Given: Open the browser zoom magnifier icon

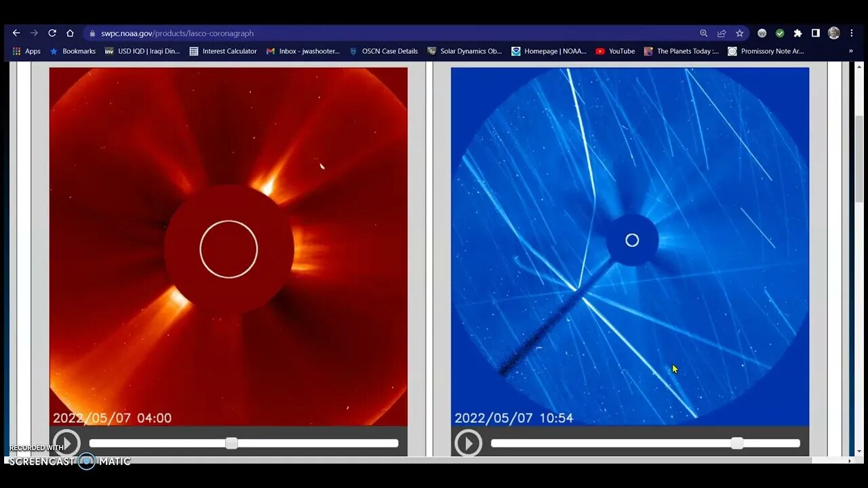Looking at the screenshot, I should (704, 33).
